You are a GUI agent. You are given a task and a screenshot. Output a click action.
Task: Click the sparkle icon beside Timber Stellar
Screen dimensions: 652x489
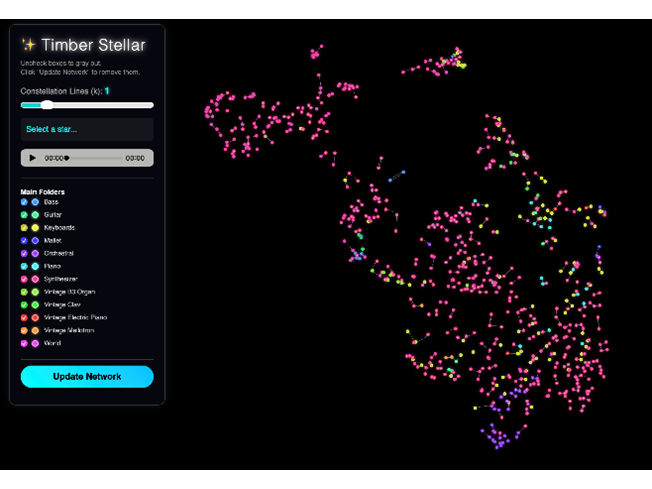tap(29, 44)
